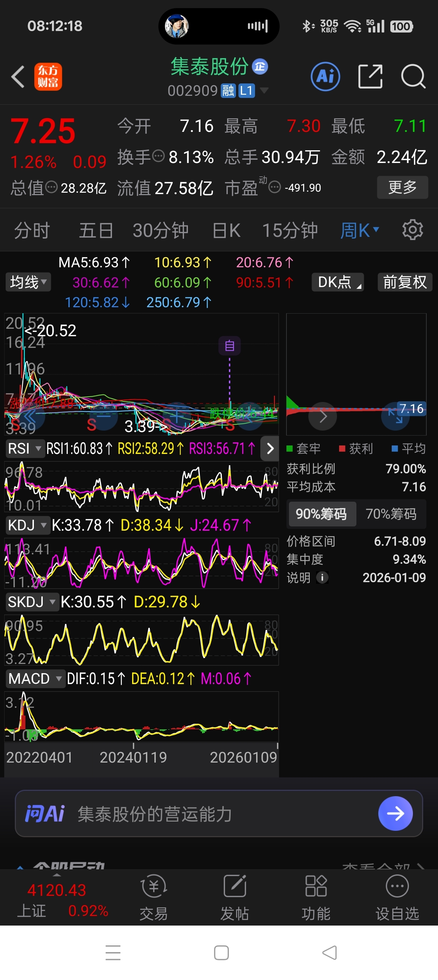The image size is (438, 980).
Task: Tap the 融 margin badge
Action: click(x=228, y=91)
